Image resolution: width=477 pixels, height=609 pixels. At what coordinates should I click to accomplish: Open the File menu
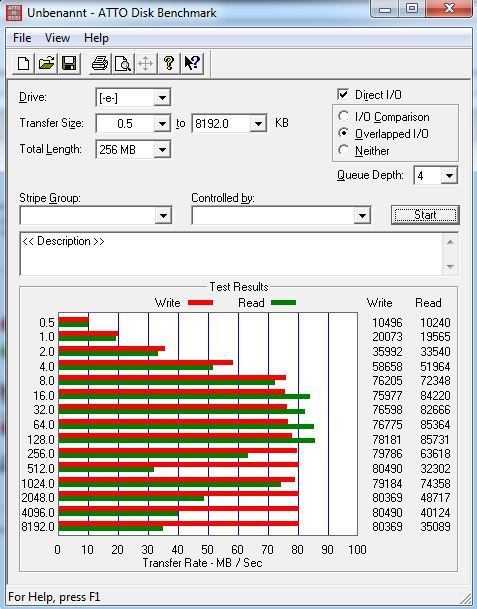(x=22, y=38)
